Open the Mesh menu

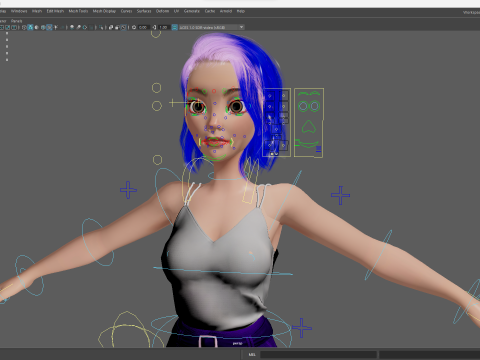(x=37, y=11)
